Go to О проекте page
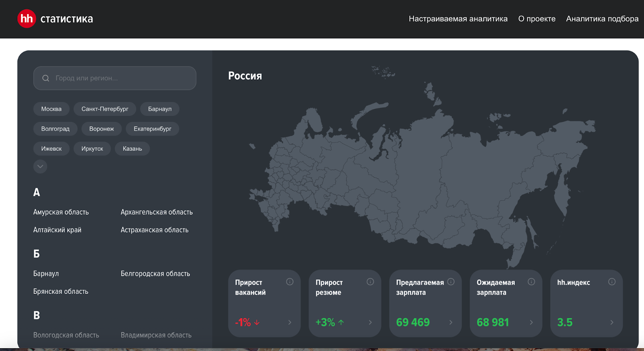The image size is (644, 351). (537, 19)
